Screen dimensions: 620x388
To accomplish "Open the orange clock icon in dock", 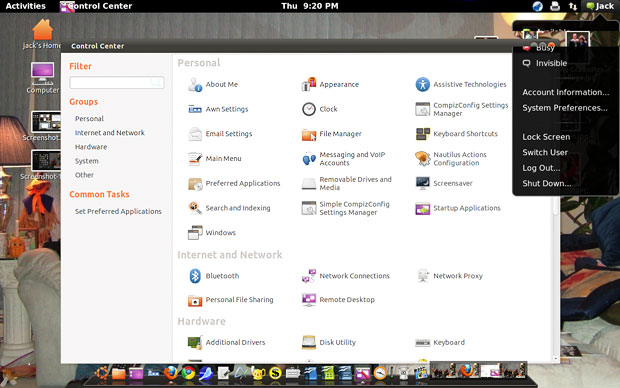I will [x=380, y=373].
